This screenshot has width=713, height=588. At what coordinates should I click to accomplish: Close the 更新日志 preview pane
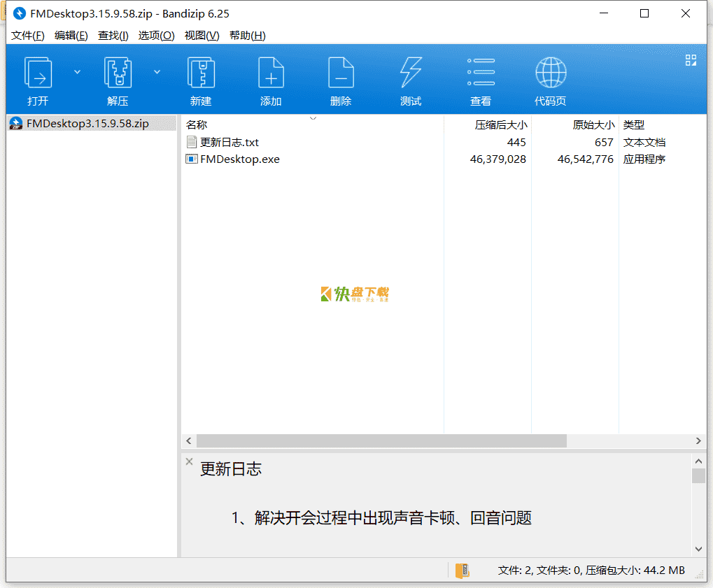tap(189, 461)
